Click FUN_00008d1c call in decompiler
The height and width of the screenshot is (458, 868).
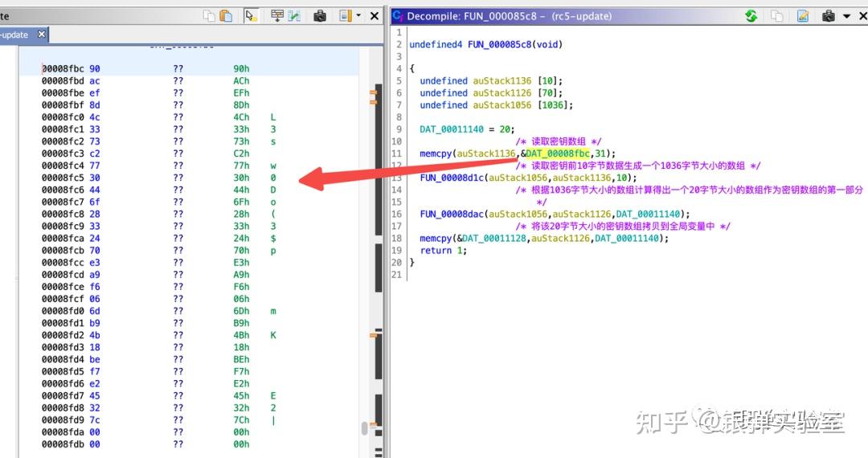coord(452,178)
